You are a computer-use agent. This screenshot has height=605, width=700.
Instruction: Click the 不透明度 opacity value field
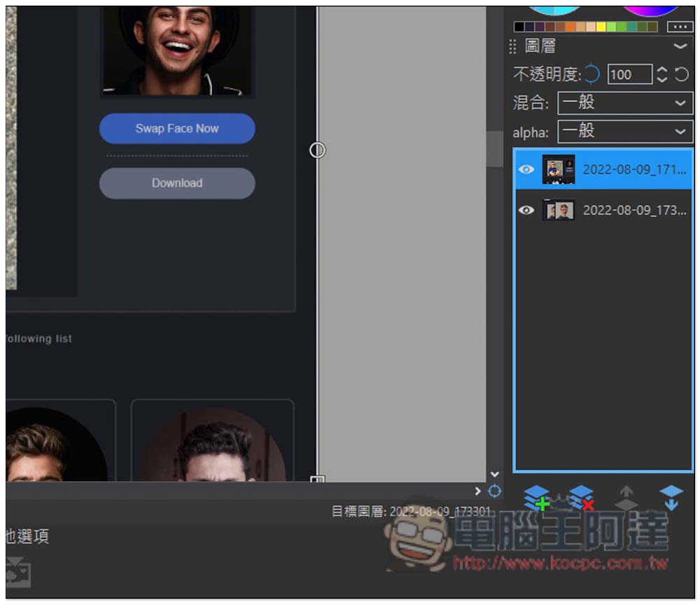629,74
